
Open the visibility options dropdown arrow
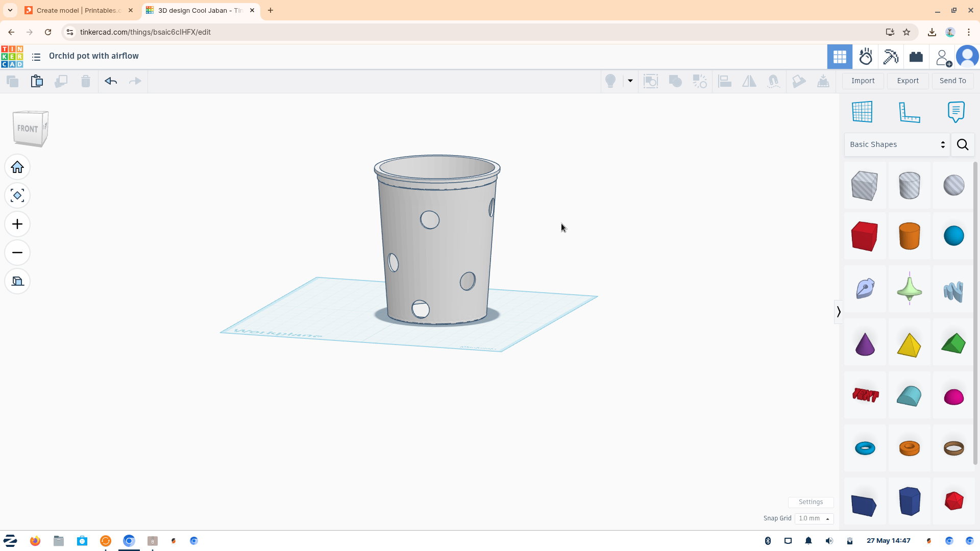[630, 81]
